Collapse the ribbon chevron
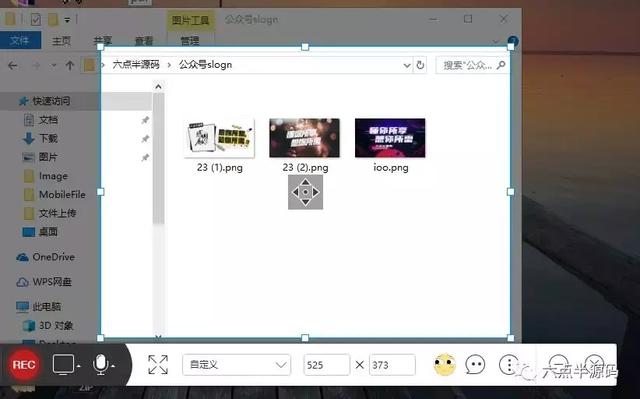 coord(495,41)
